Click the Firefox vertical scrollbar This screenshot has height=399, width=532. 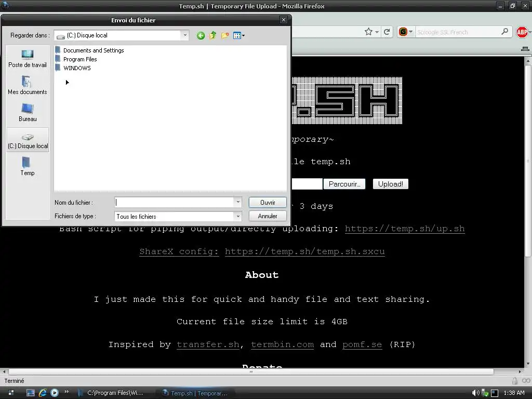pos(528,161)
